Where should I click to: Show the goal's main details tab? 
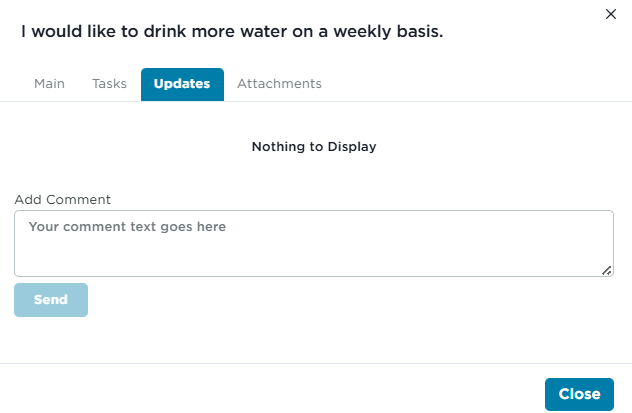[49, 84]
